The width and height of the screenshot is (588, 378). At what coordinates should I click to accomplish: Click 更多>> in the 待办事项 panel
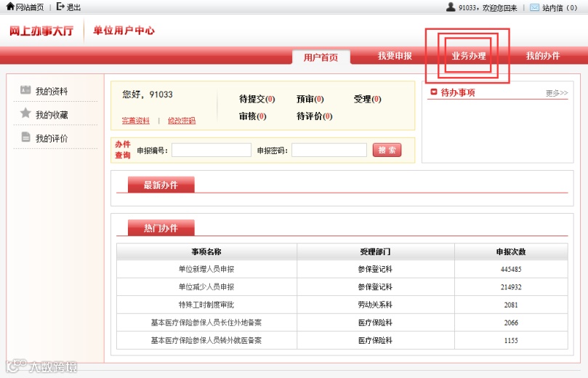click(557, 92)
